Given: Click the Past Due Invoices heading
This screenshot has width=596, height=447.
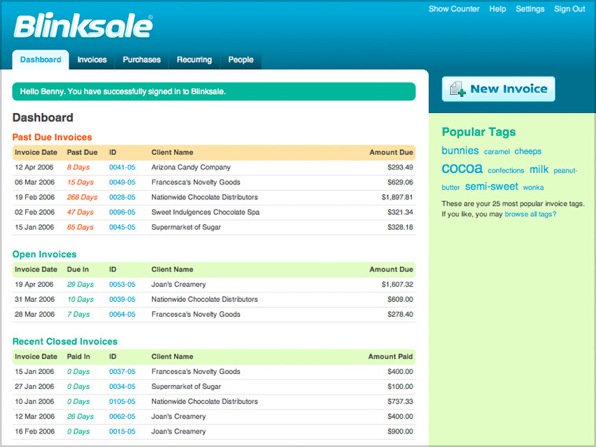Looking at the screenshot, I should tap(52, 137).
